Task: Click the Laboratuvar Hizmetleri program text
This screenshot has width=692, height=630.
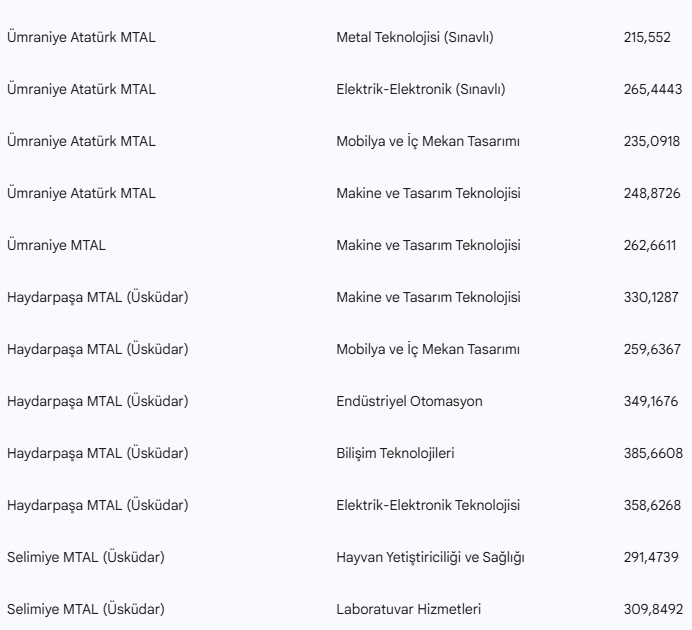Action: coord(408,610)
